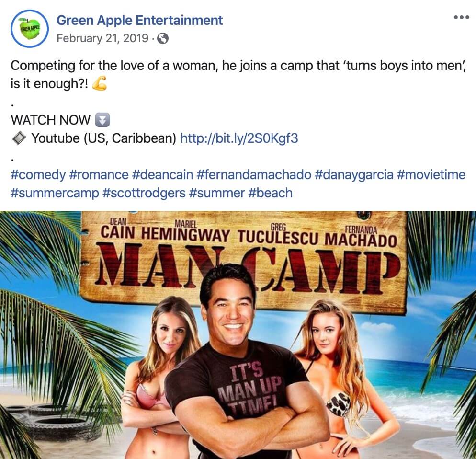Select the #summer hashtag
This screenshot has width=476, height=459.
click(217, 193)
